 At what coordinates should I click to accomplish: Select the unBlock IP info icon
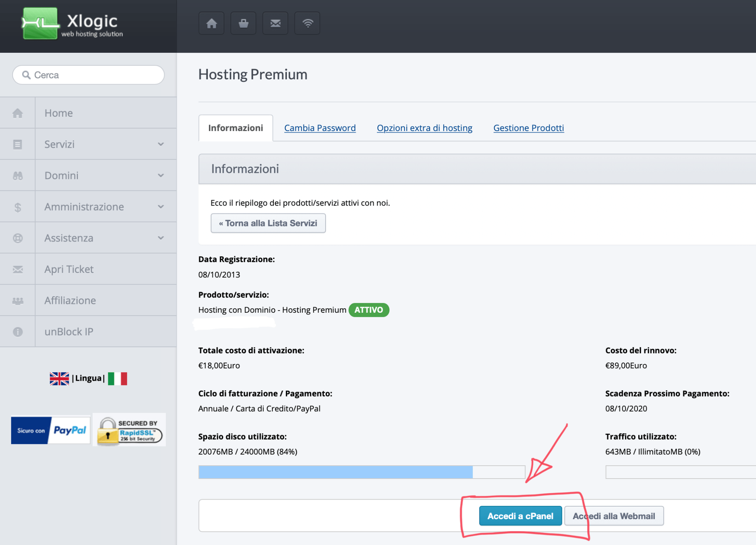[x=18, y=331]
